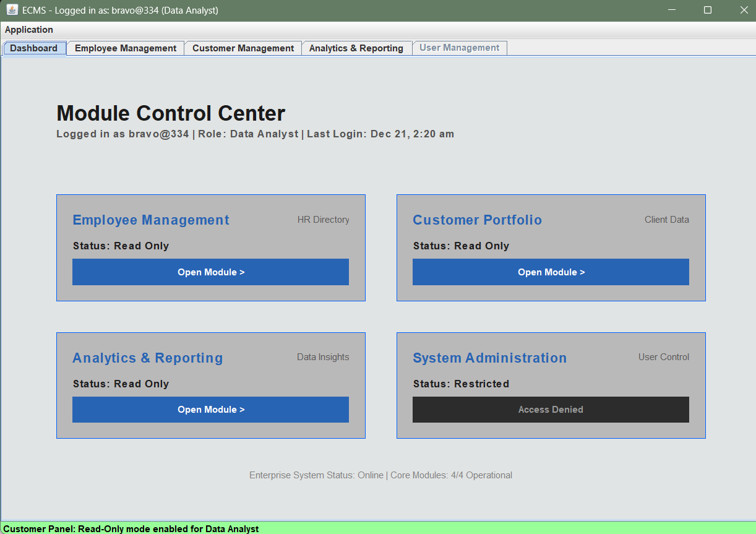Viewport: 756px width, 534px height.
Task: Click the Client Data label
Action: [x=666, y=219]
